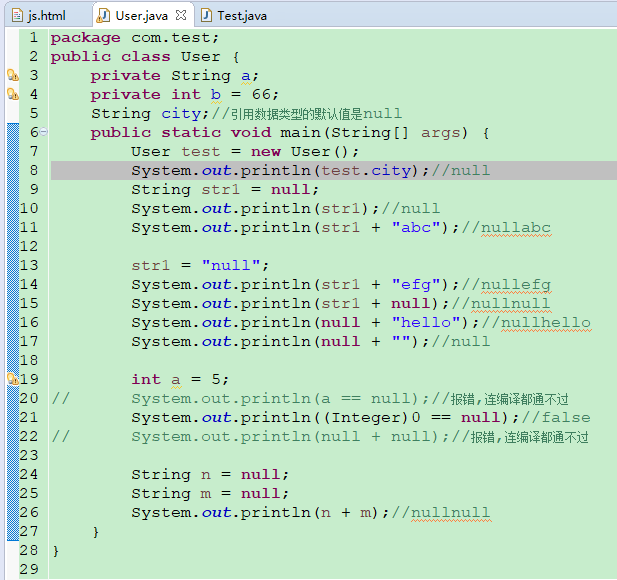The image size is (617, 580).
Task: Click underlined 'a' on line 19
Action: [x=175, y=380]
